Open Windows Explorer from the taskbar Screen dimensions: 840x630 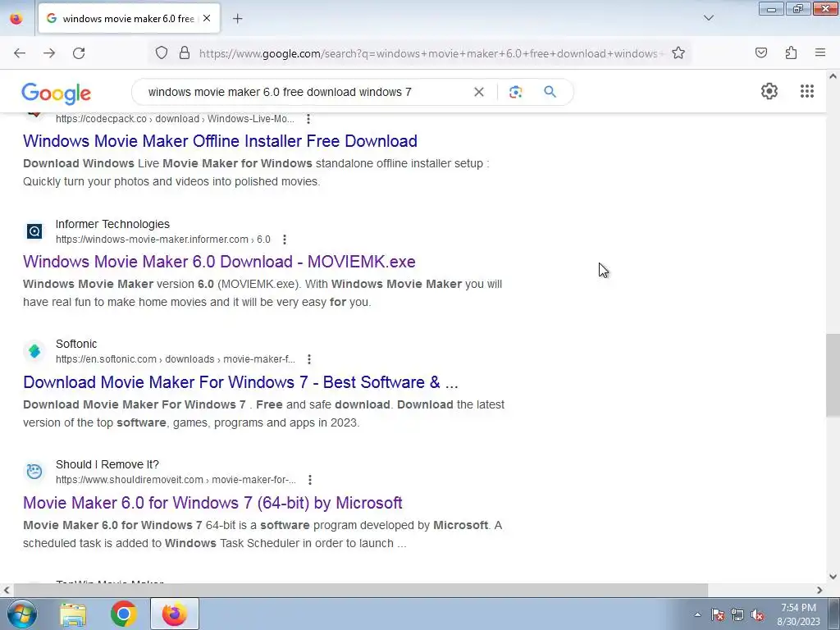point(73,614)
